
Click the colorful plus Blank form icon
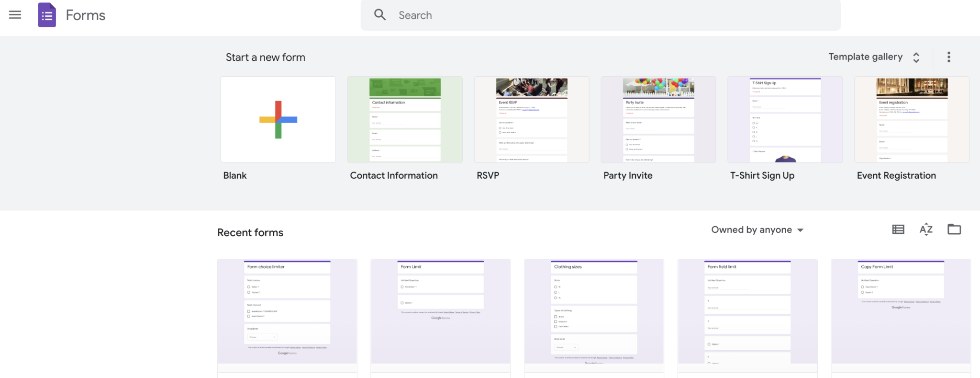[278, 120]
